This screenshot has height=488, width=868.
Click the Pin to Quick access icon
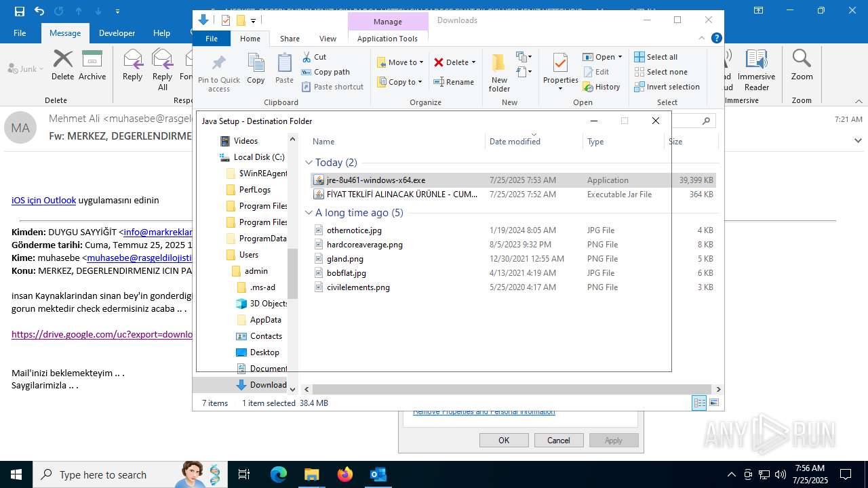(218, 64)
